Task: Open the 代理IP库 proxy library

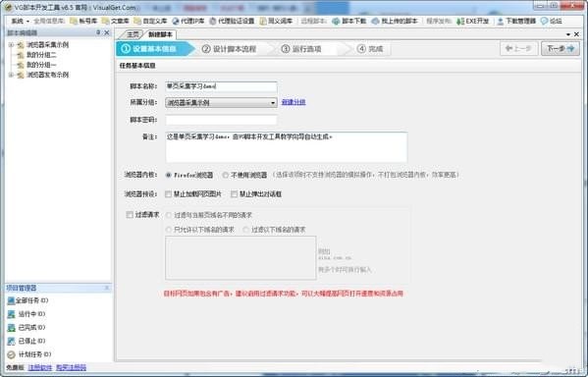Action: (188, 22)
